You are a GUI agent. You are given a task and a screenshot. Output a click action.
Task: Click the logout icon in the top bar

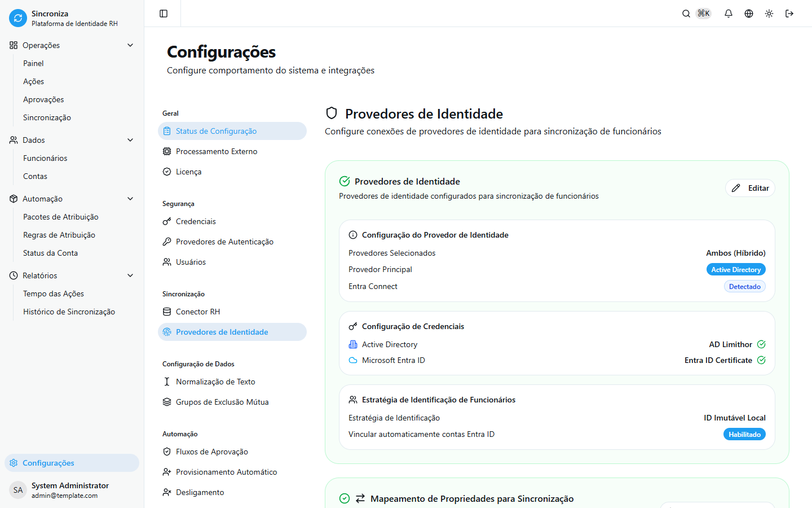tap(789, 13)
